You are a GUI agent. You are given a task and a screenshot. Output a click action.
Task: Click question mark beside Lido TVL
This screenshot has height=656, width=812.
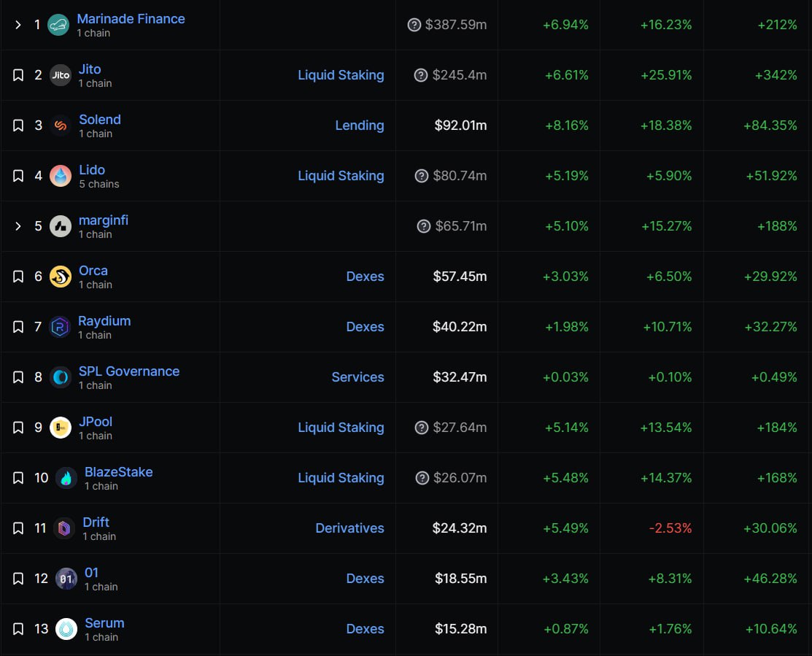(422, 176)
